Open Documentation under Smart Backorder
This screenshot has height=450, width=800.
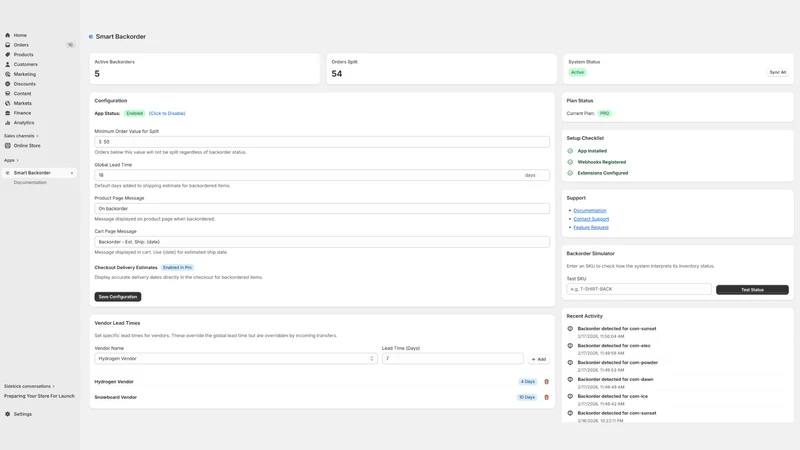pyautogui.click(x=30, y=183)
